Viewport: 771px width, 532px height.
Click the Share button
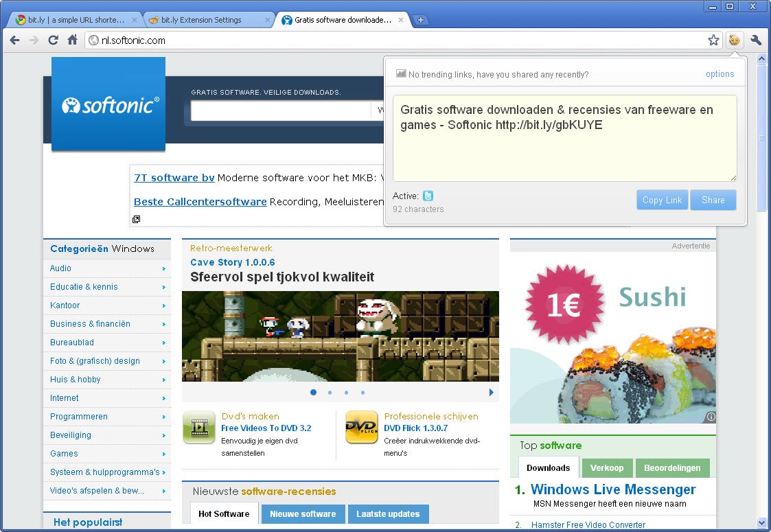(713, 200)
